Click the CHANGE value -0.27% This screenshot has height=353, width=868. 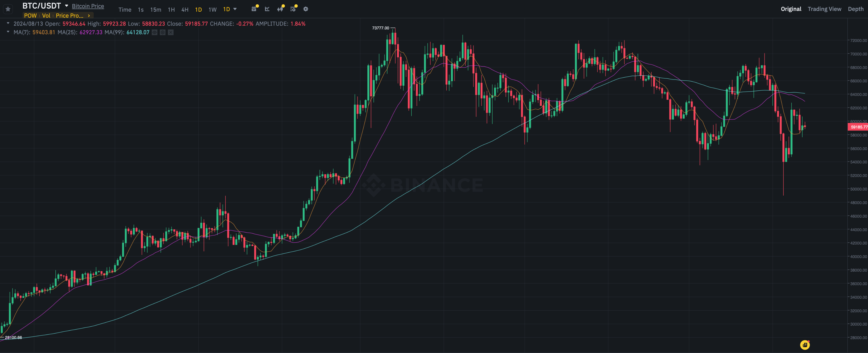(x=245, y=24)
